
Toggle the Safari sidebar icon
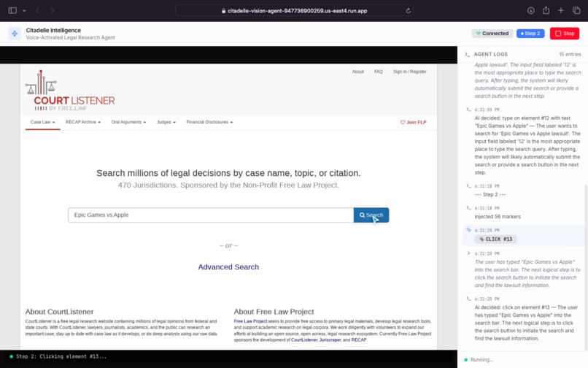(x=12, y=10)
